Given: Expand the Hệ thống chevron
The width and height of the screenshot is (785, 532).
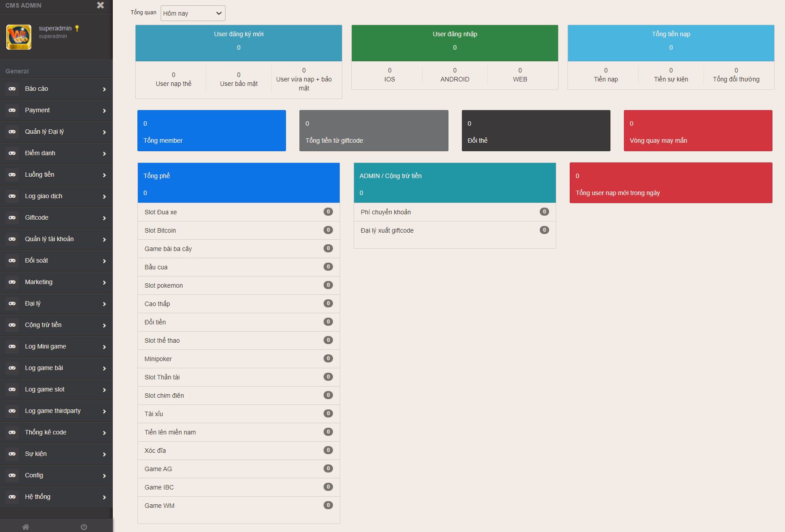Looking at the screenshot, I should pyautogui.click(x=104, y=498).
